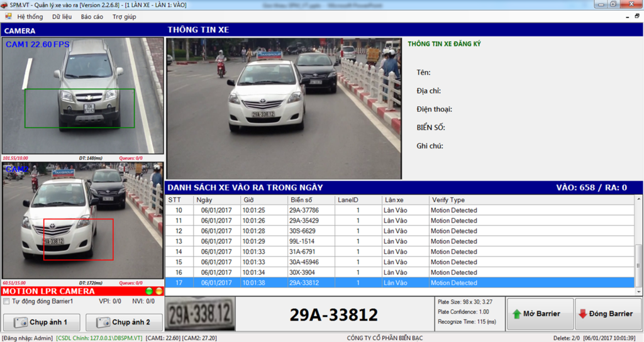Open the Hệ thống menu

click(x=30, y=16)
